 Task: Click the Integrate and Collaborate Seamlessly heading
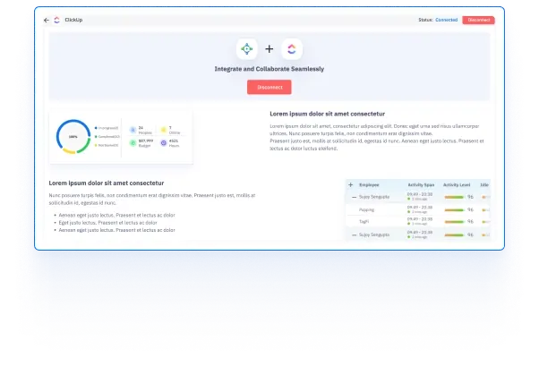[x=269, y=69]
